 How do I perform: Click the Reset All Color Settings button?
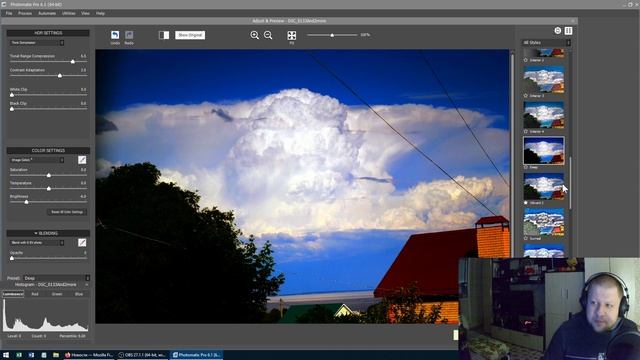pos(67,212)
